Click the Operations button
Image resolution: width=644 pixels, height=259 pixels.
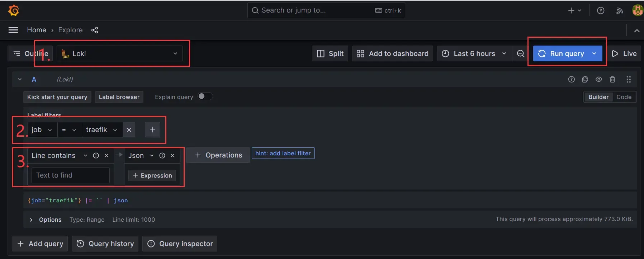[x=218, y=155]
